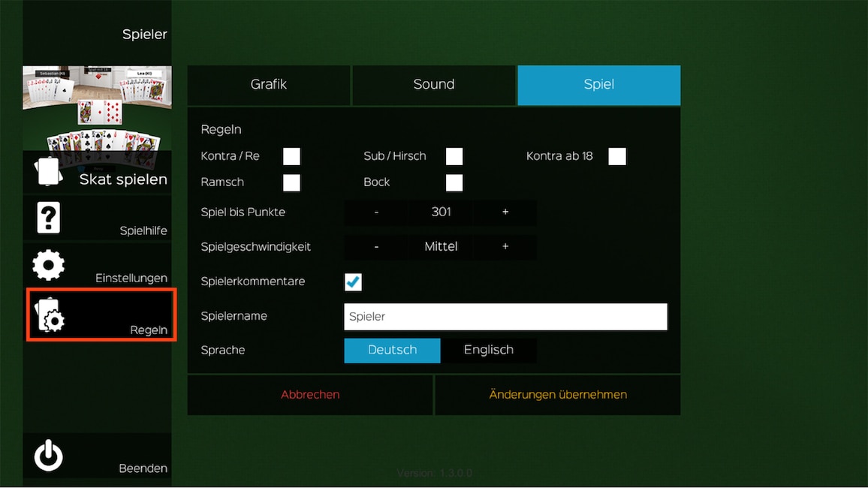This screenshot has width=868, height=488.
Task: Open Einstellungen gear icon
Action: point(48,265)
